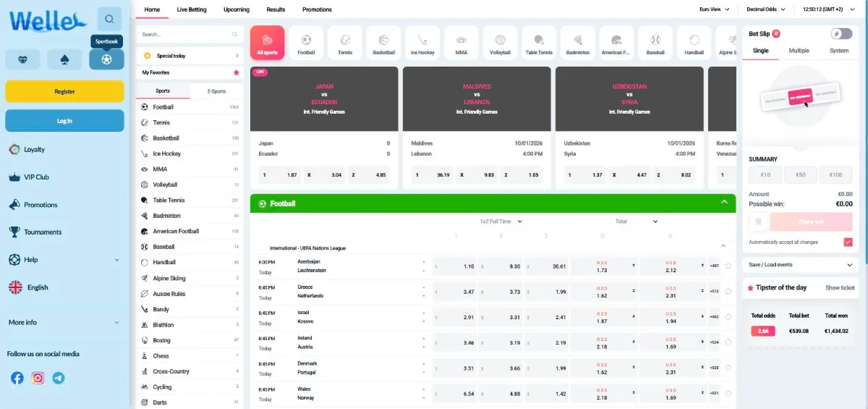Toggle the quick bet lightning switch
Viewport: 868px width, 409px height.
point(841,33)
